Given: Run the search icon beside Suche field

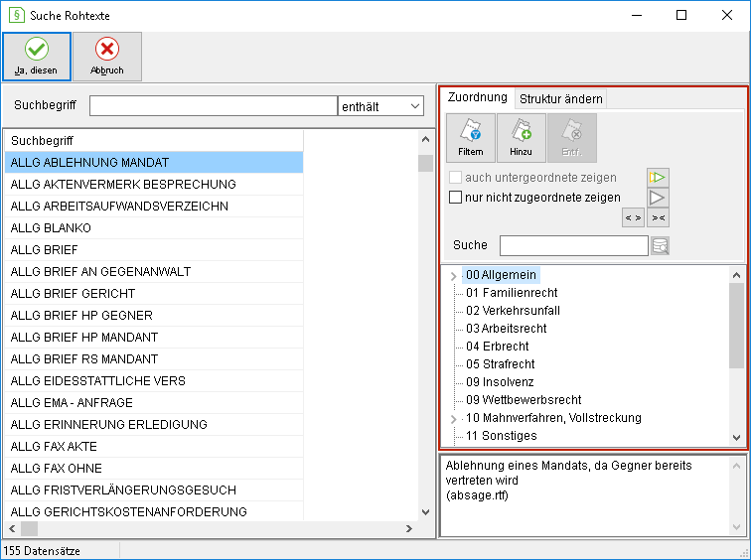Looking at the screenshot, I should coord(660,246).
